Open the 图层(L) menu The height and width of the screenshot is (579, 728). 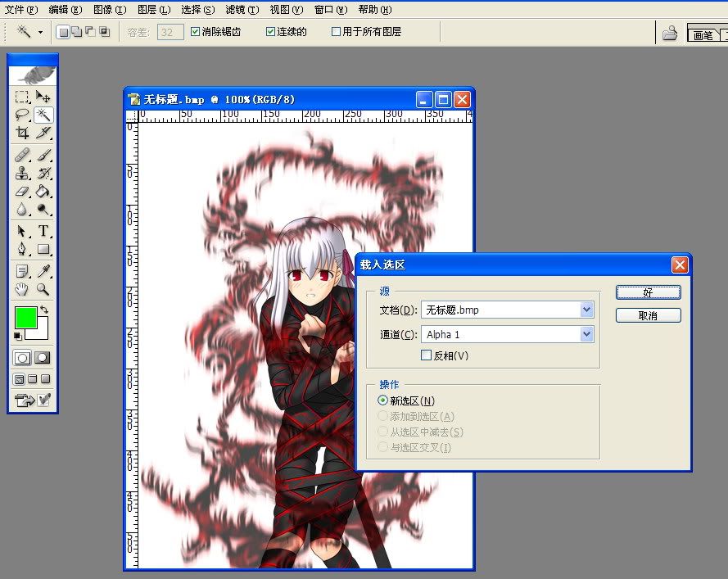(154, 9)
